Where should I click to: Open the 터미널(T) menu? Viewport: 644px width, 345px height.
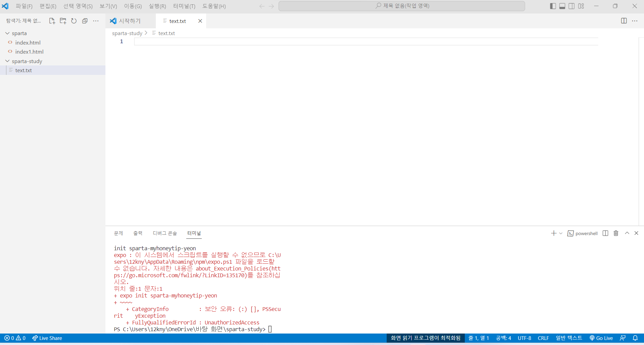point(184,6)
